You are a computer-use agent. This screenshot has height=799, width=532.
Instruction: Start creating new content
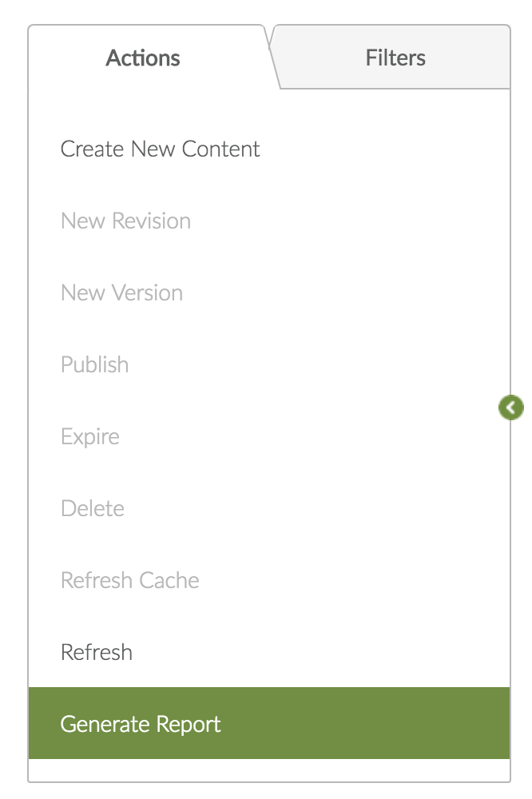click(x=161, y=149)
